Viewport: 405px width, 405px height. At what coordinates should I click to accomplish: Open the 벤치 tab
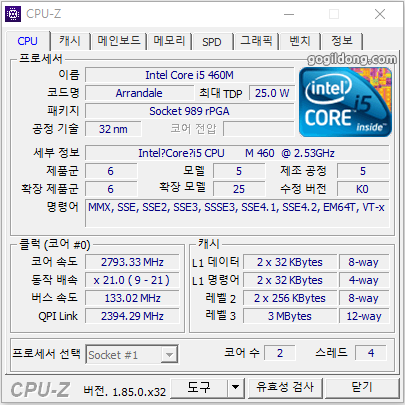pos(300,41)
